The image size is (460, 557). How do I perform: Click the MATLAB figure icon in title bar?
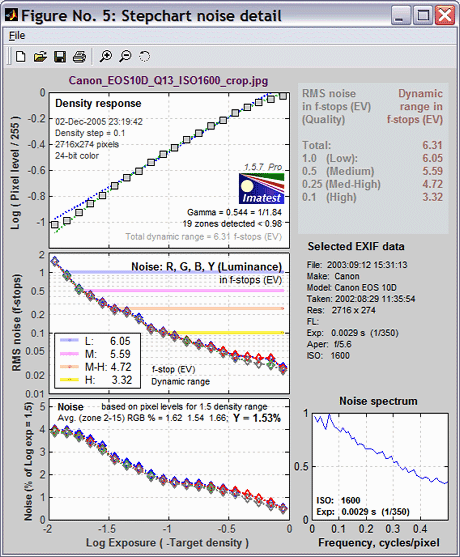[x=11, y=16]
